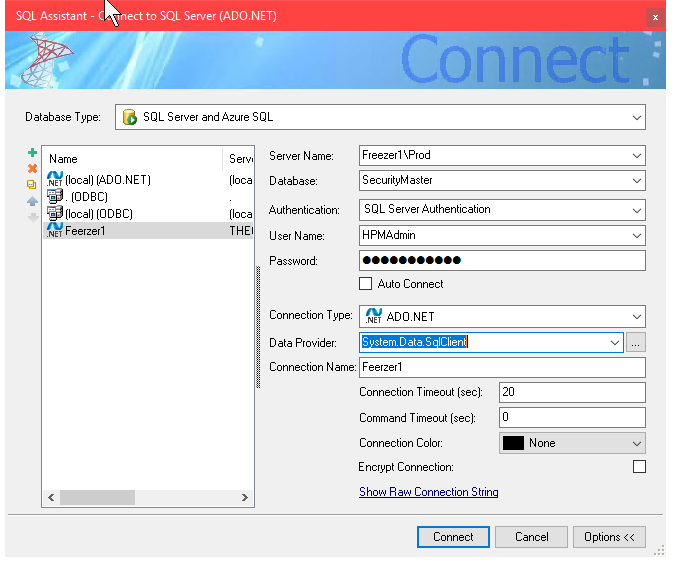Click the Connection Name field
Image resolution: width=685 pixels, height=566 pixels.
(x=502, y=367)
